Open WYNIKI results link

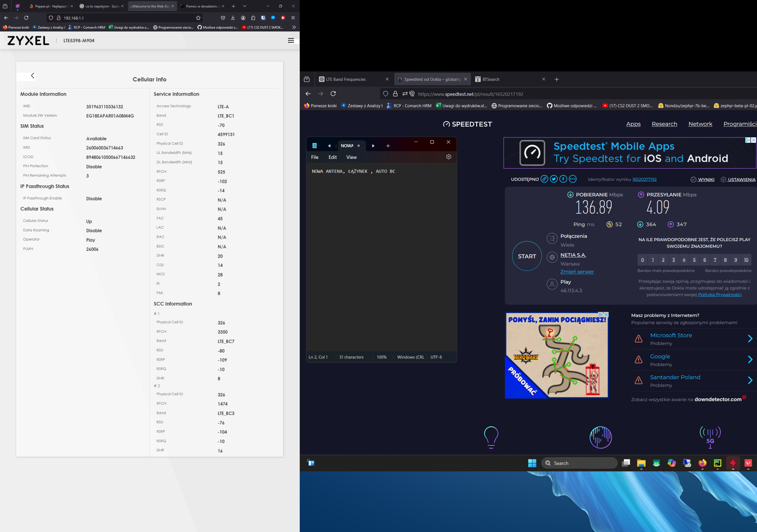(702, 179)
